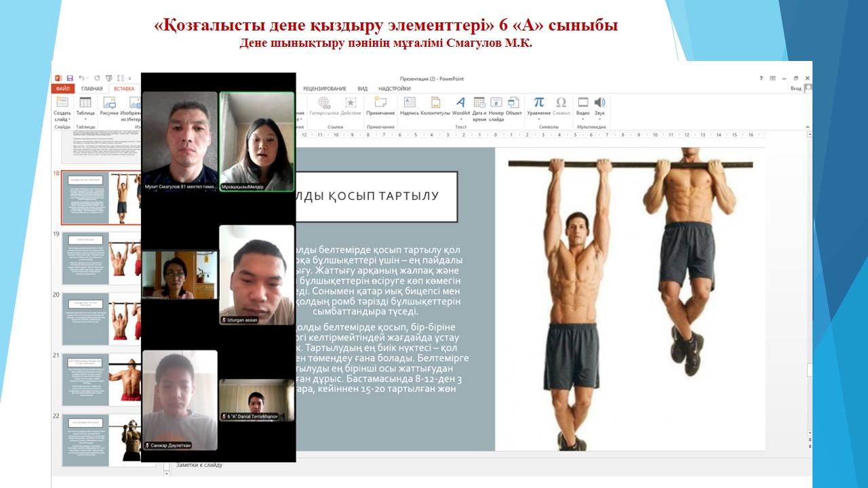Open the ФАЙЛ menu tab

point(62,89)
